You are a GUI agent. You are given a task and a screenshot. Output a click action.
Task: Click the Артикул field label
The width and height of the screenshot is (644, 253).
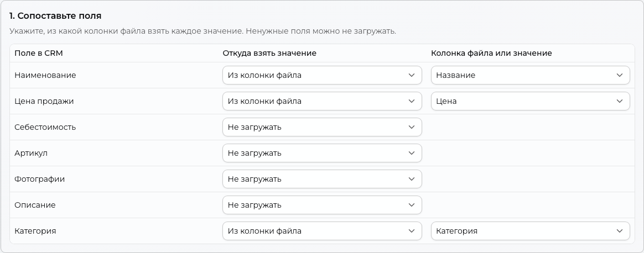(31, 154)
